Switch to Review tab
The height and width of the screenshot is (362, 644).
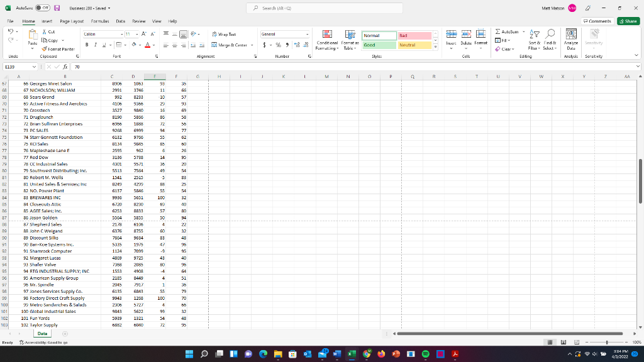pyautogui.click(x=138, y=21)
